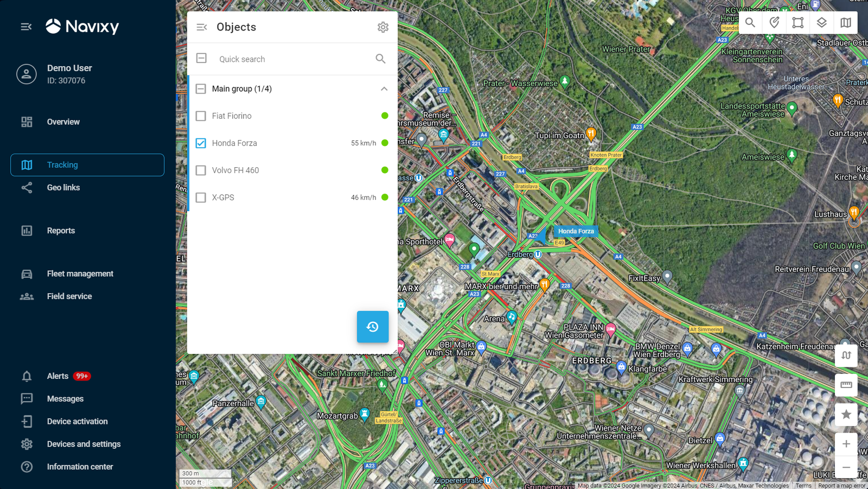Uncheck the Honda Forza checkbox
This screenshot has height=489, width=868.
[x=201, y=143]
